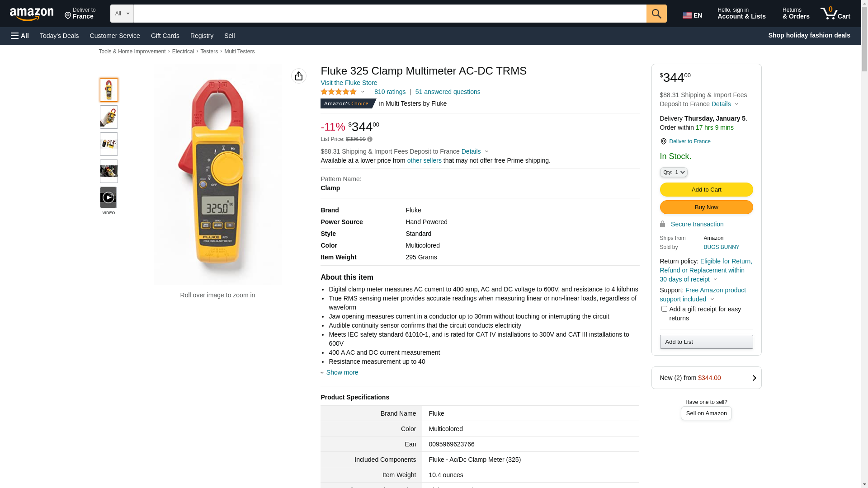Click the List Price info icon
Image resolution: width=868 pixels, height=488 pixels.
coord(370,139)
